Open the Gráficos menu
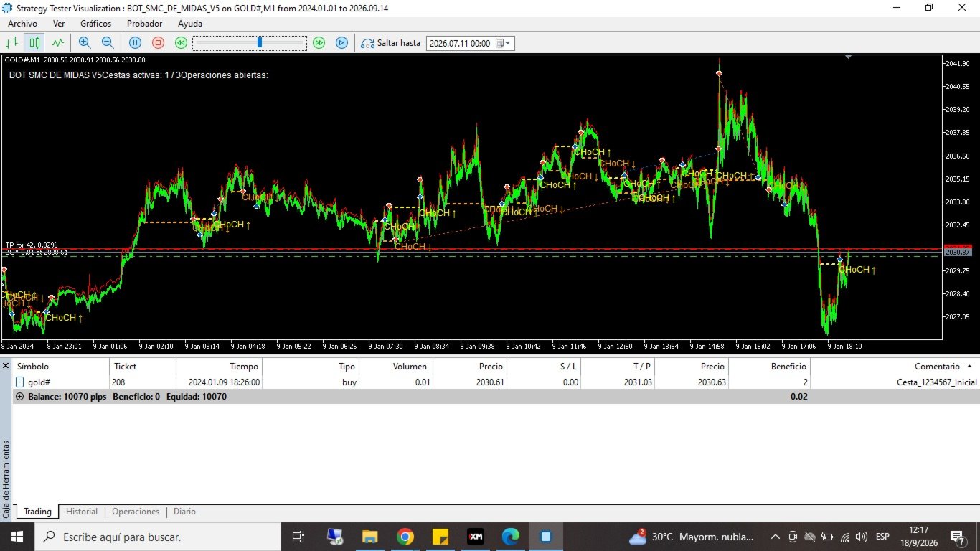This screenshot has width=980, height=551. click(95, 23)
